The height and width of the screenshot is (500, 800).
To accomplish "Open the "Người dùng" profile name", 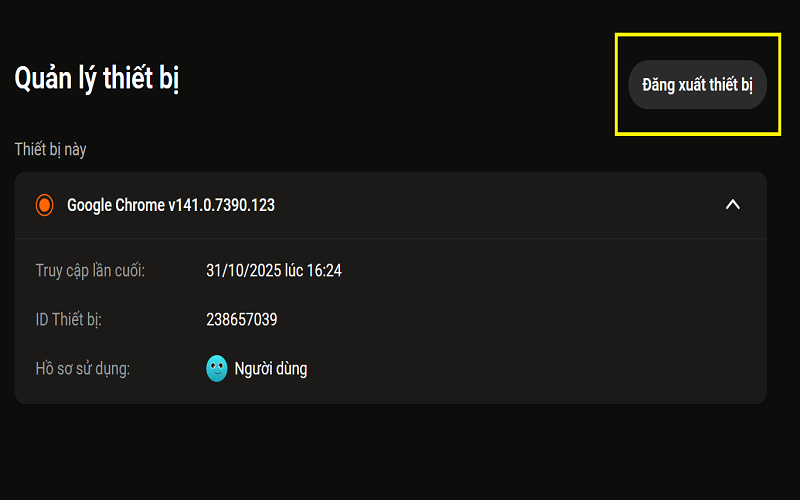I will 271,369.
